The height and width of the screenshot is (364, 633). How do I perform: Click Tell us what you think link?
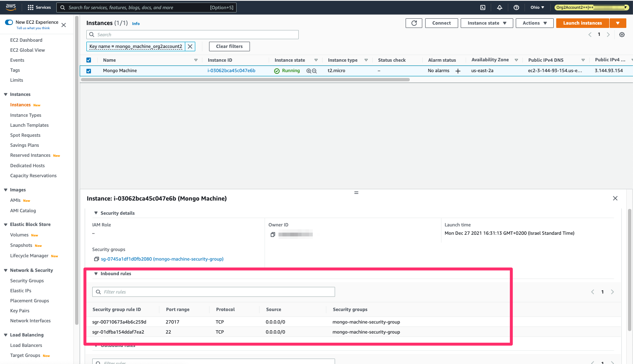point(33,28)
